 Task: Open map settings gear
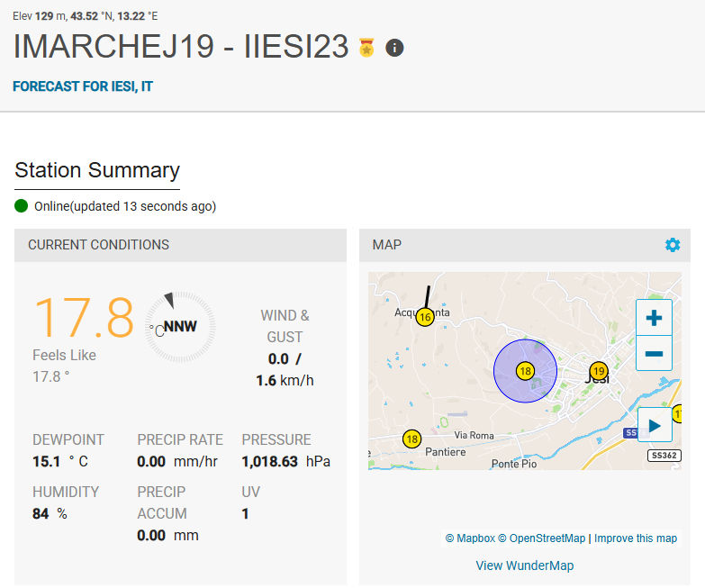(x=673, y=245)
